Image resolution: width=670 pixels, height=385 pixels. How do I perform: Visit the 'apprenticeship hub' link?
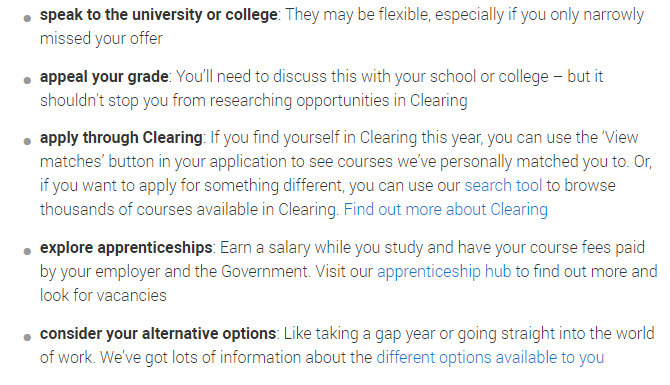point(444,272)
